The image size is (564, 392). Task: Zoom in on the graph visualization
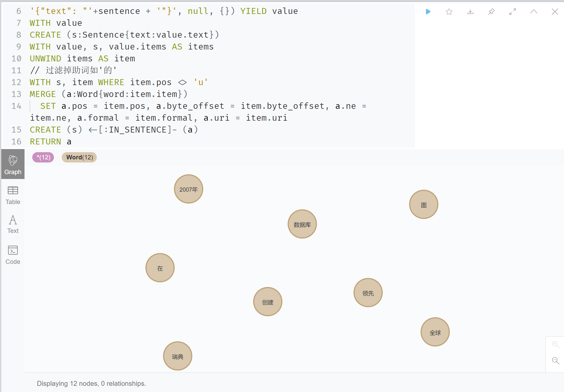pyautogui.click(x=555, y=344)
